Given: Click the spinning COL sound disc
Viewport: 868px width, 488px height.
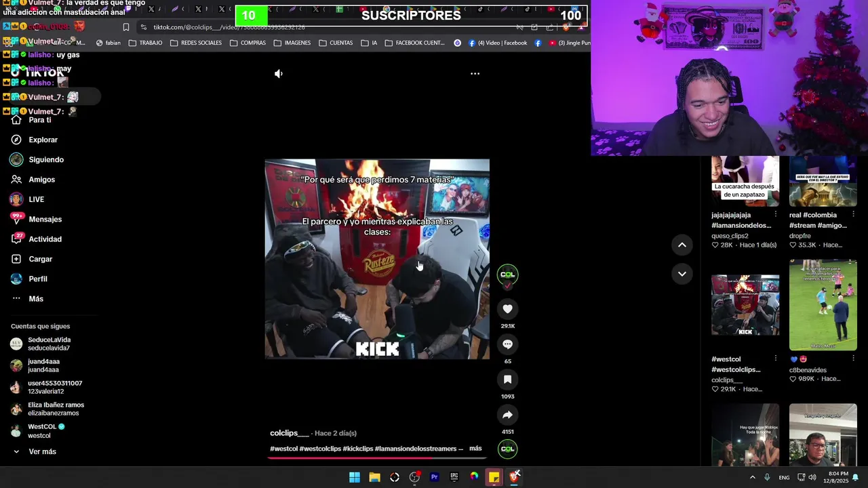Looking at the screenshot, I should point(507,449).
